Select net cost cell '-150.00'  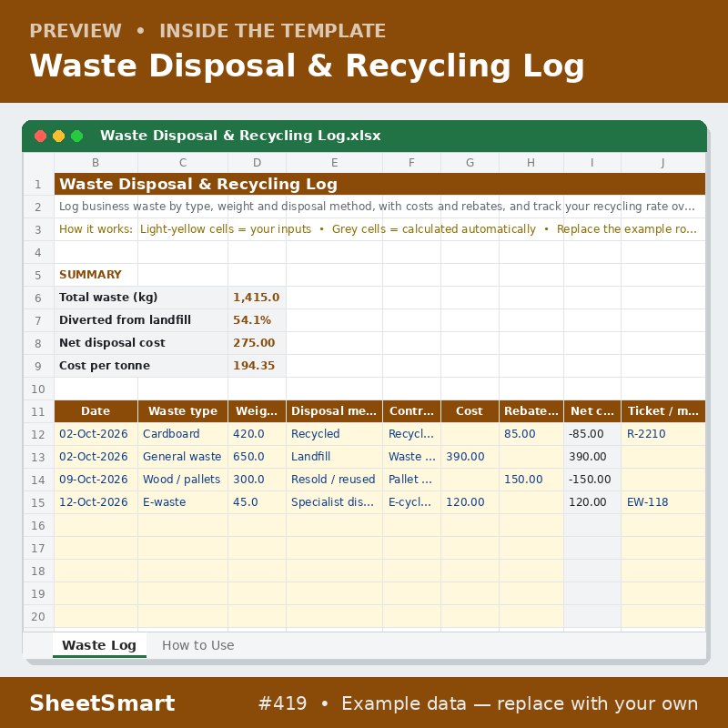point(592,480)
